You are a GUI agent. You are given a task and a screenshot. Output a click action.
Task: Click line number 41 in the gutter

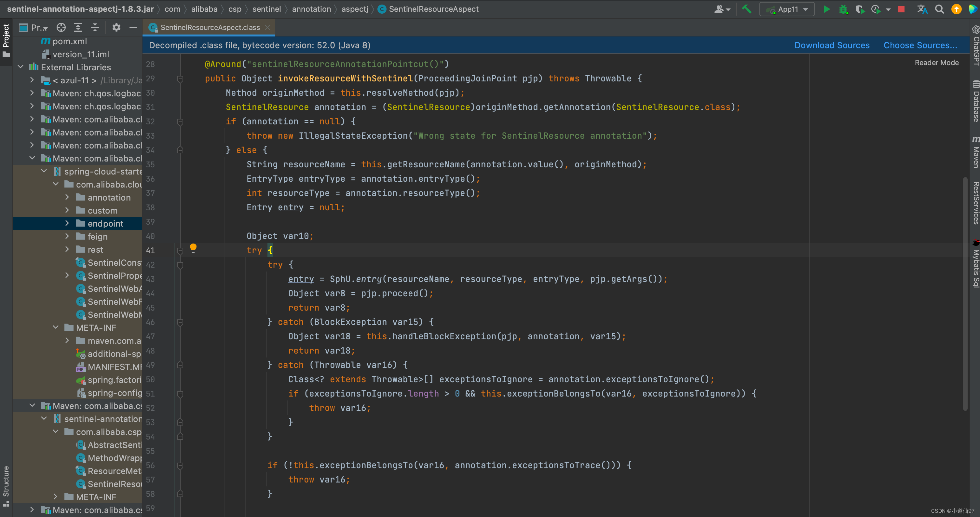[151, 250]
